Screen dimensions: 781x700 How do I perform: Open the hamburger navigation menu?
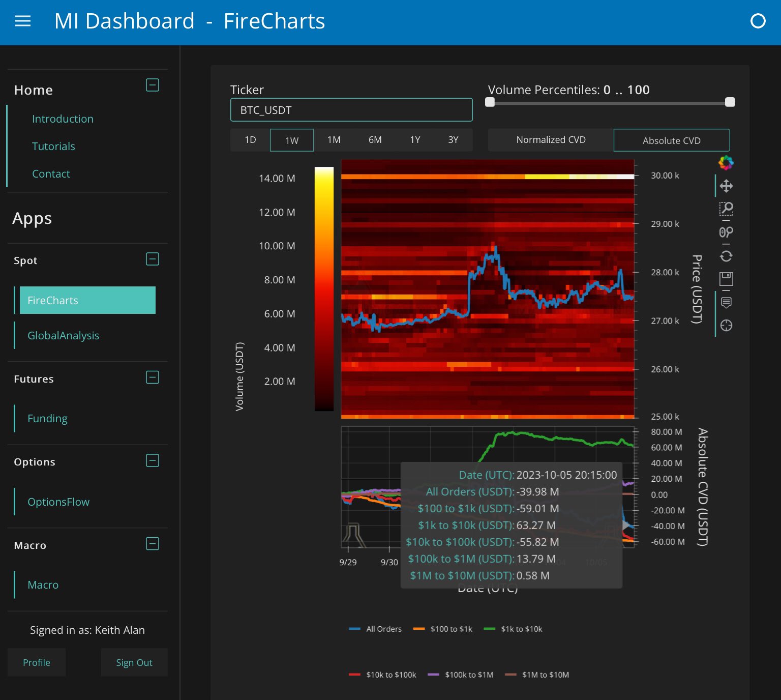point(23,21)
